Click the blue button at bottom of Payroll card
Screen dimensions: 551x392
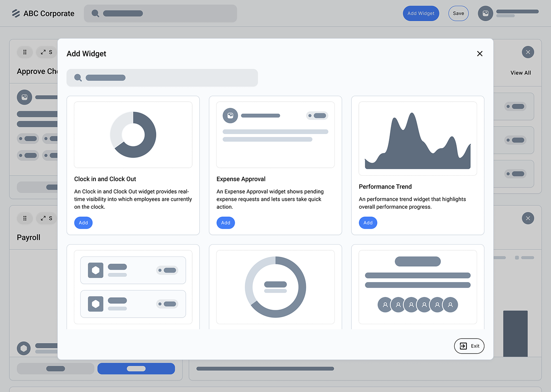(136, 369)
